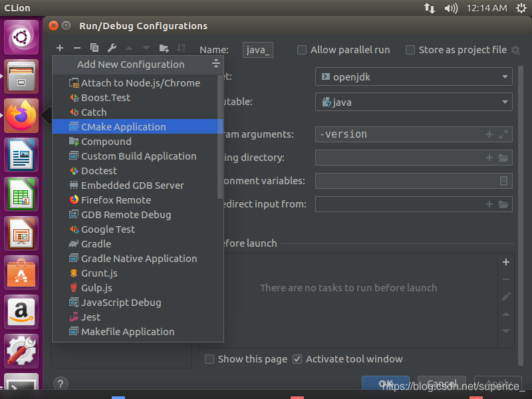The height and width of the screenshot is (399, 532).
Task: Browse for working directory folder icon
Action: pyautogui.click(x=503, y=158)
